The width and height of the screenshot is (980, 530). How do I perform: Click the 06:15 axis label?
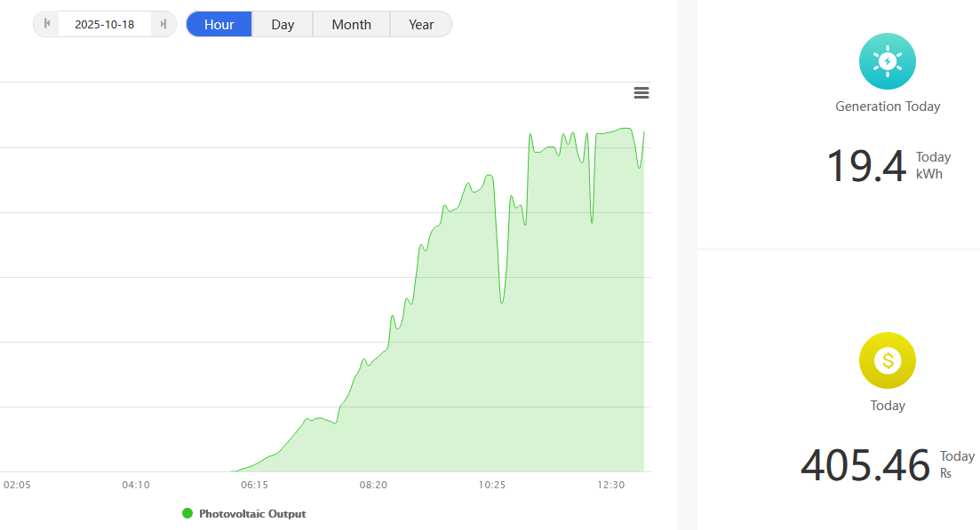(x=254, y=485)
